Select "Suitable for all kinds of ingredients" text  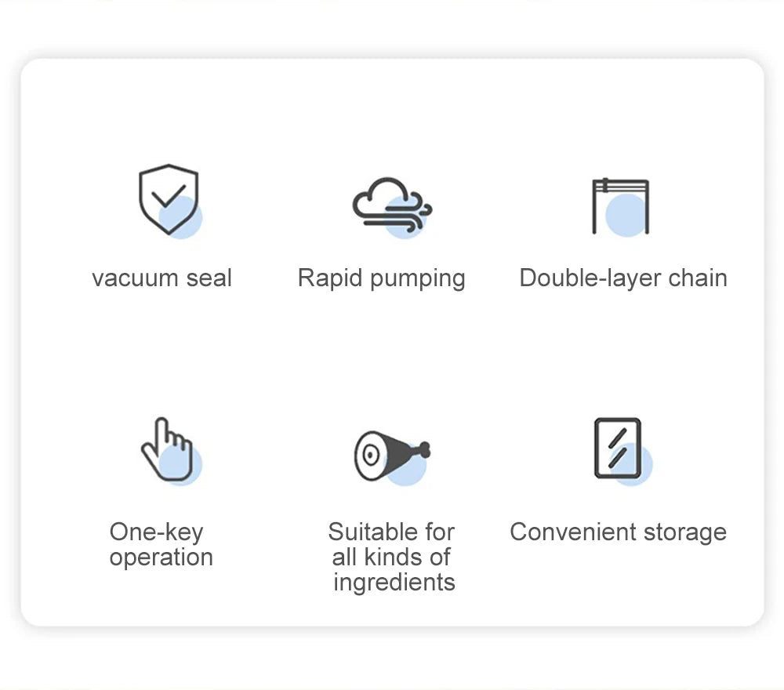tap(392, 557)
